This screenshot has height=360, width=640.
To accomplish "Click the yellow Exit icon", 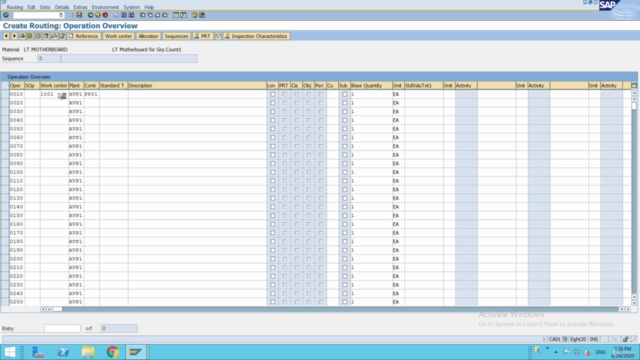I will point(98,15).
